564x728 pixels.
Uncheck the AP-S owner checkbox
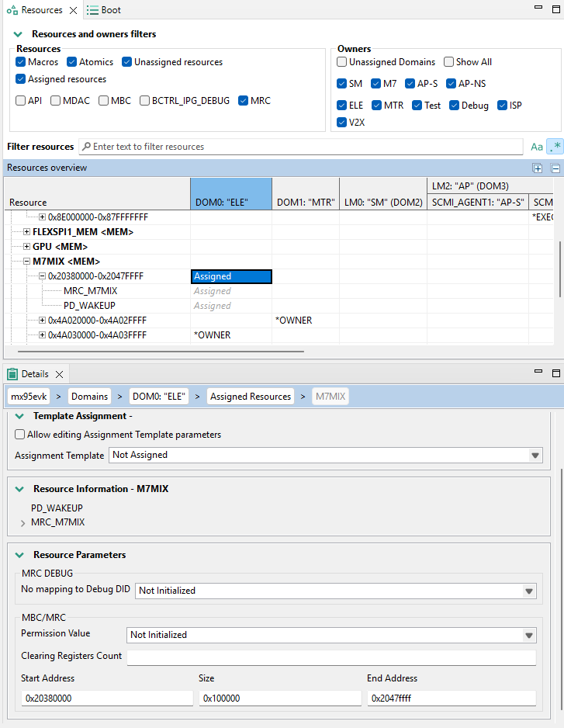tap(410, 84)
